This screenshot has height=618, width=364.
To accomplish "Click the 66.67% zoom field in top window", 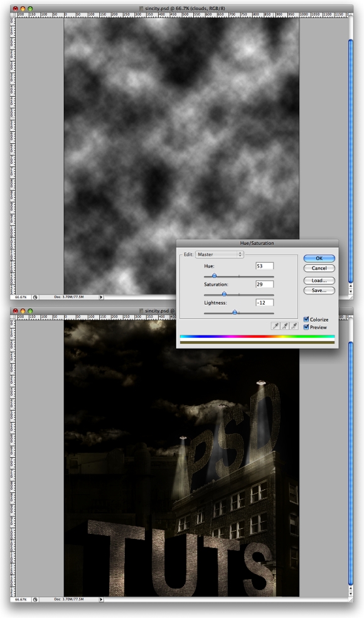I will pos(21,297).
